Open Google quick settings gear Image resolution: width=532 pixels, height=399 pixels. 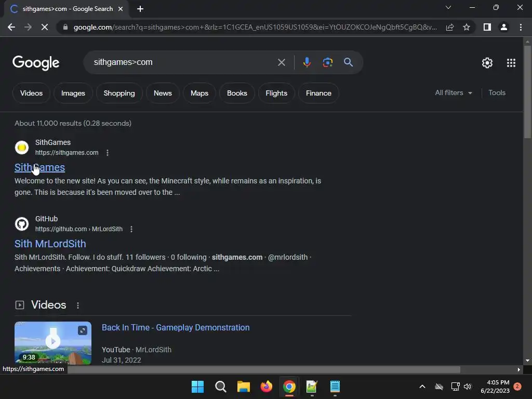click(x=487, y=63)
